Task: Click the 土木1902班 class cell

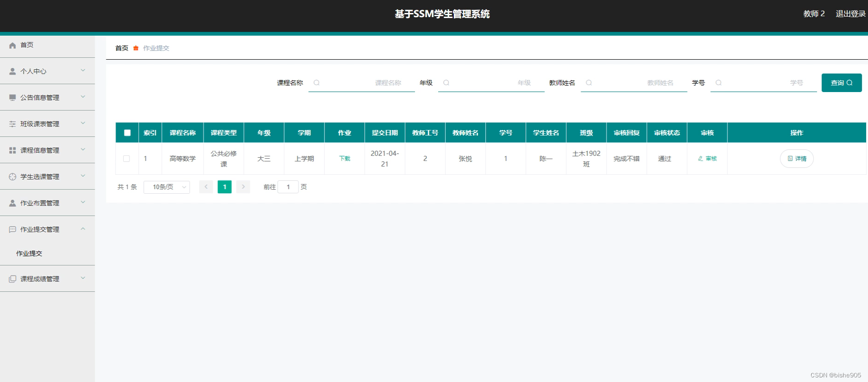Action: click(x=586, y=159)
